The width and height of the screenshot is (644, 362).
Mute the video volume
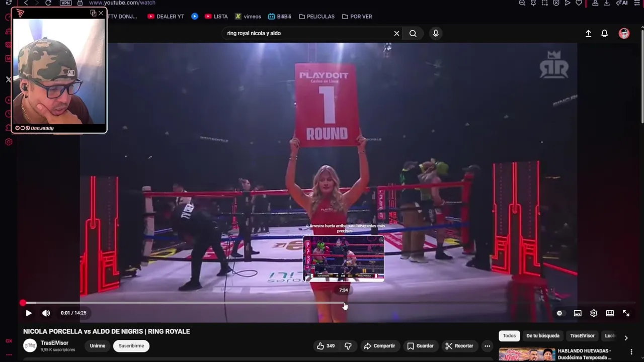tap(46, 313)
